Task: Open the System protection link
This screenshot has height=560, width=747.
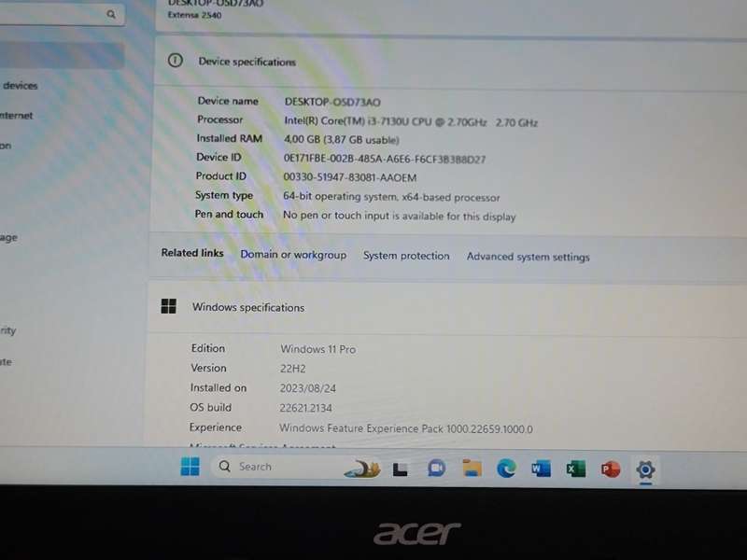Action: point(406,256)
